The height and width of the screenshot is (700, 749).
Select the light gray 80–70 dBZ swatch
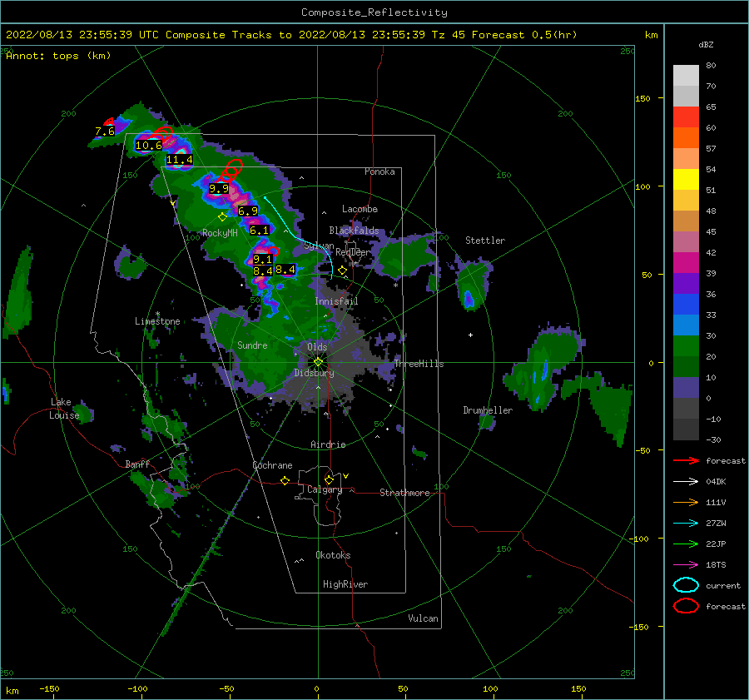[x=686, y=76]
